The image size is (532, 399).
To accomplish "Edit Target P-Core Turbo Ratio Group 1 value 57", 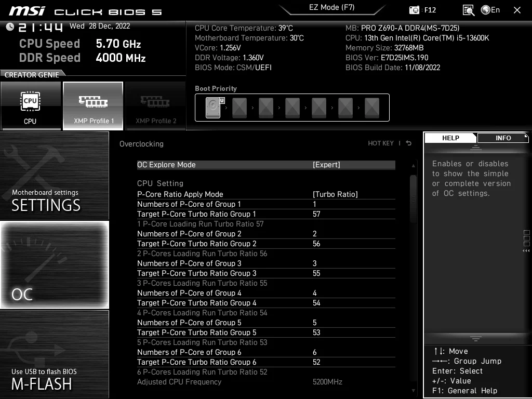I will 316,214.
